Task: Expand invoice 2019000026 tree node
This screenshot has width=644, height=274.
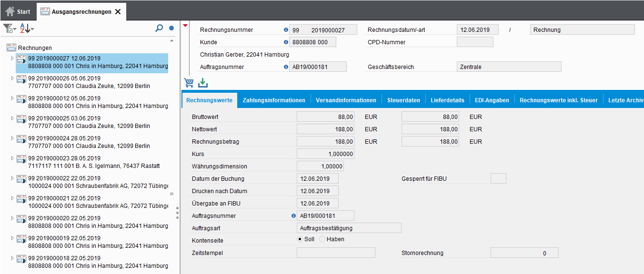Action: coord(12,78)
